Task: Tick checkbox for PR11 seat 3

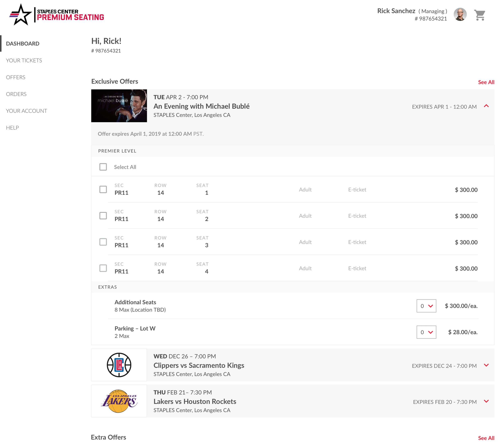Action: point(103,242)
